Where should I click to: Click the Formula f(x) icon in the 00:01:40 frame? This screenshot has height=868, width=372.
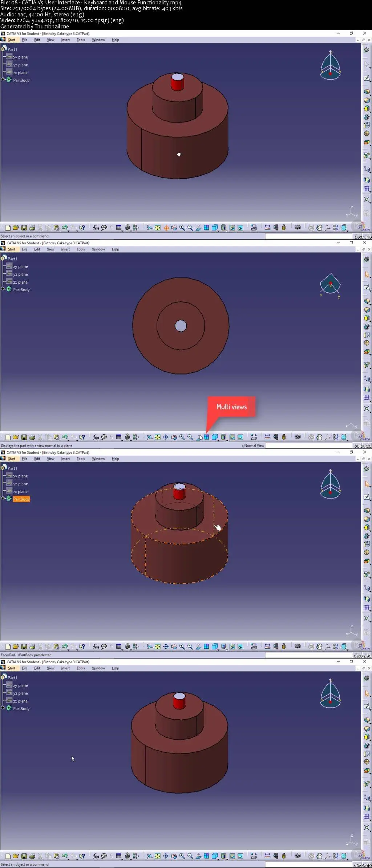[96, 228]
